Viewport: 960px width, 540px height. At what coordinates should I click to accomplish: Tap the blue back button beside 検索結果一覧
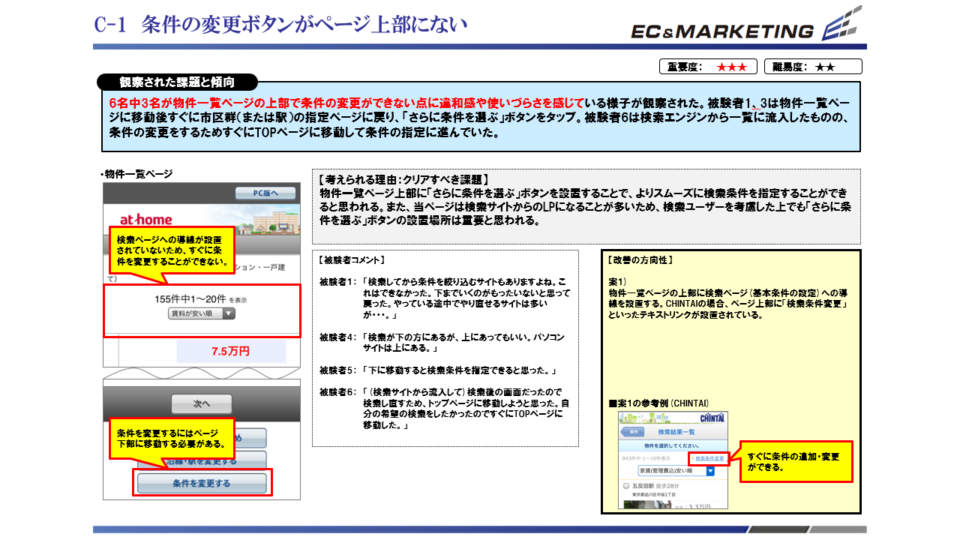pos(633,432)
